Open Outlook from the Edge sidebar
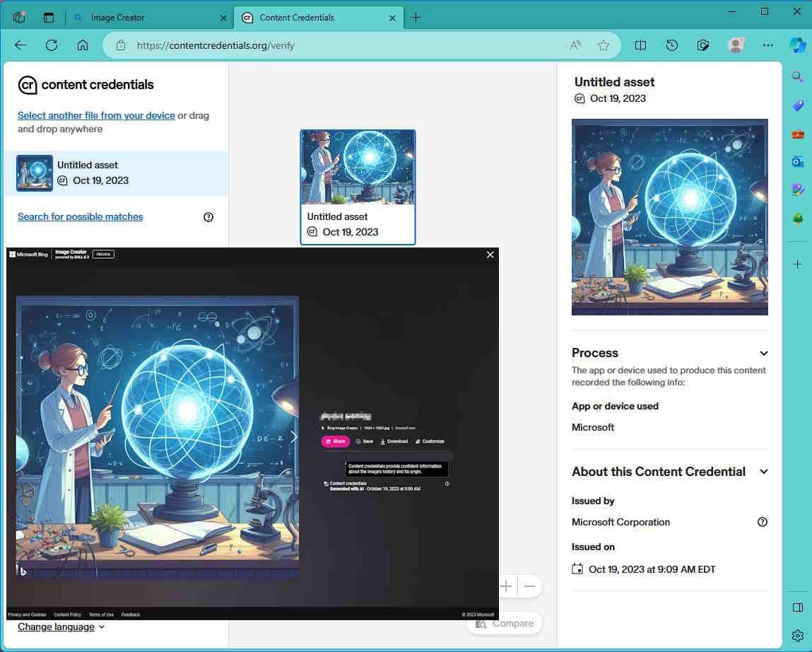Viewport: 812px width, 652px height. point(798,161)
